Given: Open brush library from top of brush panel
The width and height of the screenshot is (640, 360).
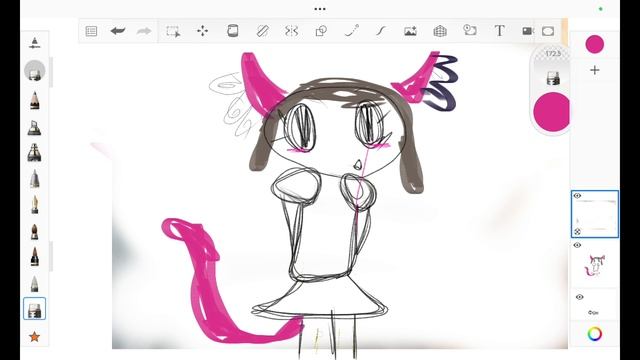Looking at the screenshot, I should 35,43.
